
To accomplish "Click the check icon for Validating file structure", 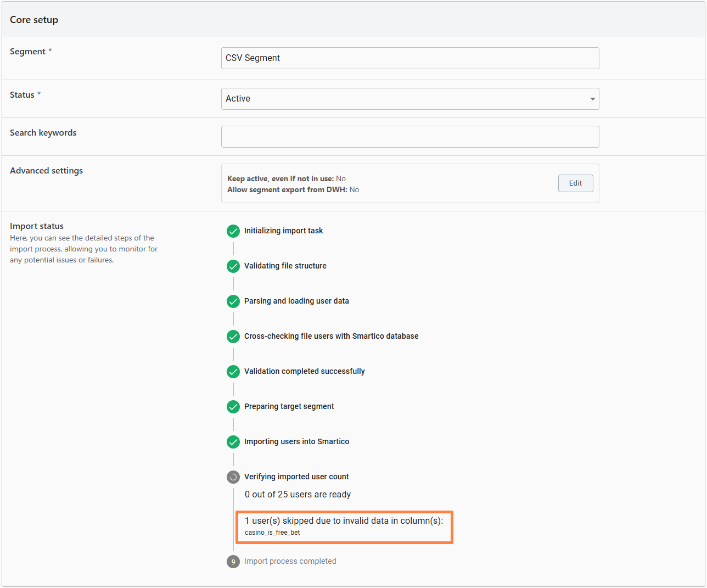I will coord(233,266).
